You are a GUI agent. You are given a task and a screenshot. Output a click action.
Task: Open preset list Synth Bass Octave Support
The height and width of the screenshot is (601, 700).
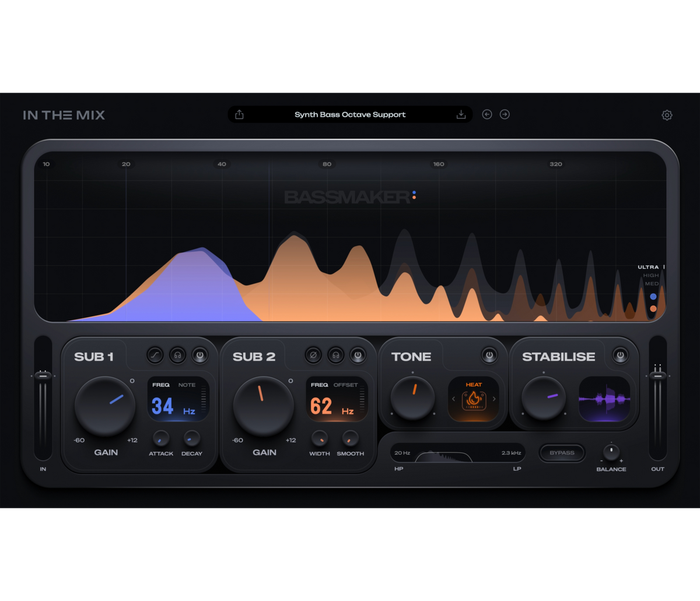(350, 115)
